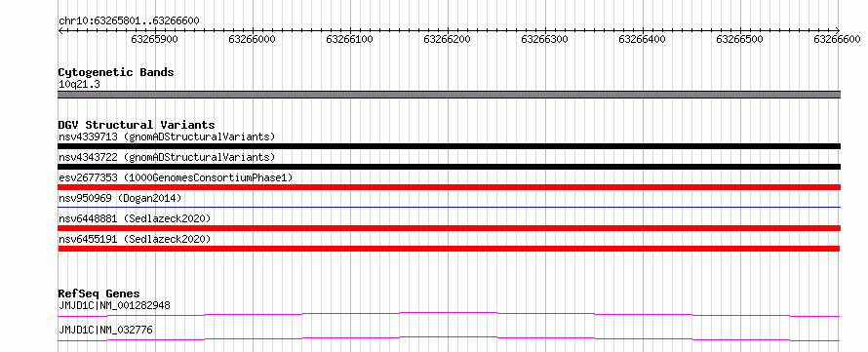The image size is (868, 352).
Task: Select the black bar for nsv4339713
Action: tap(449, 146)
